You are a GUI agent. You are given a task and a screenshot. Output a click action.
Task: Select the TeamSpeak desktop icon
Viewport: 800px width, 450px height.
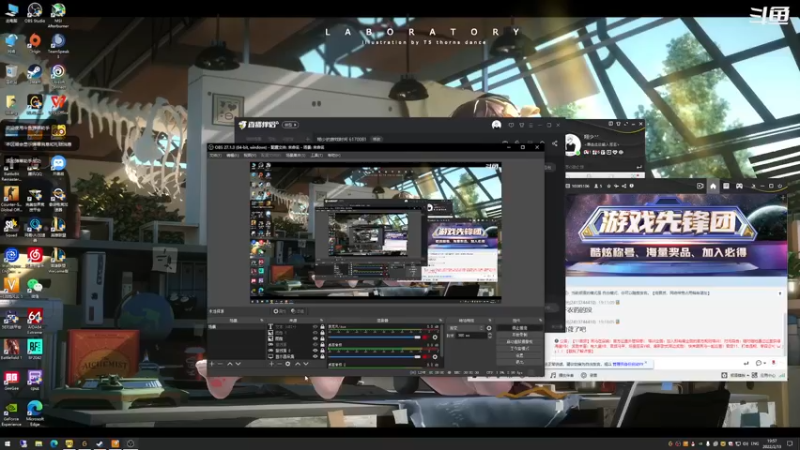pos(58,44)
